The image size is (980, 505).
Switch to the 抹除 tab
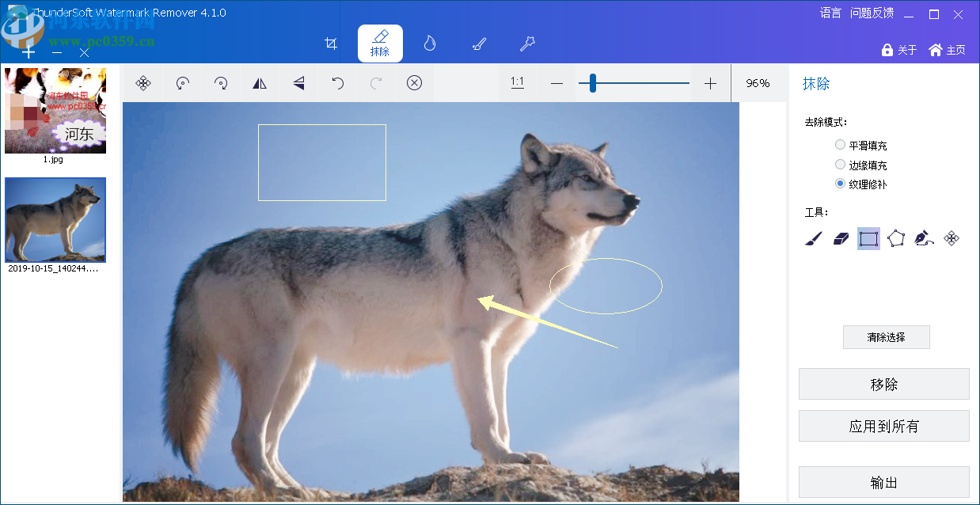(380, 44)
